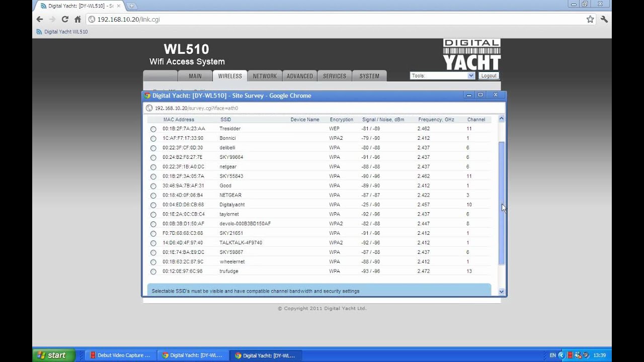Screen dimensions: 644x362
Task: Close the Digital Yacht browser tab
Action: [x=119, y=6]
